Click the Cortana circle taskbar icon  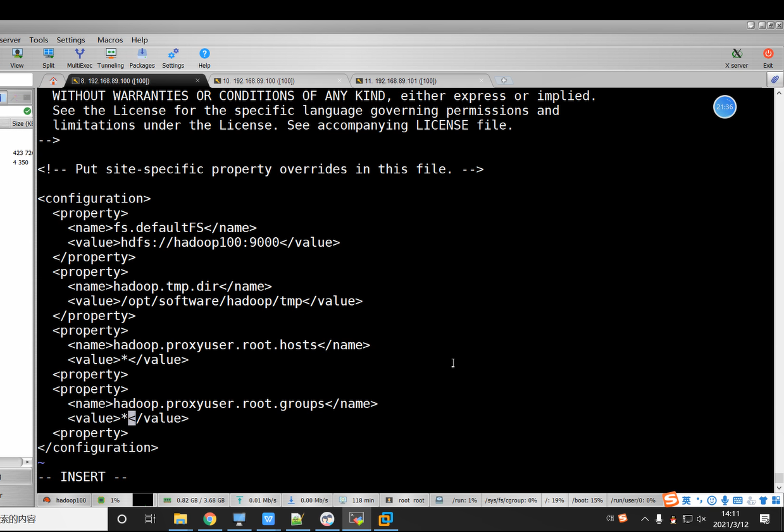coord(122,519)
